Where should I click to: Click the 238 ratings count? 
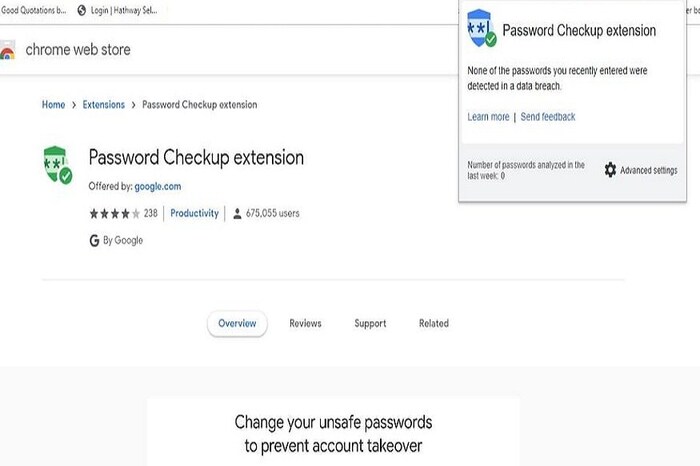click(151, 213)
